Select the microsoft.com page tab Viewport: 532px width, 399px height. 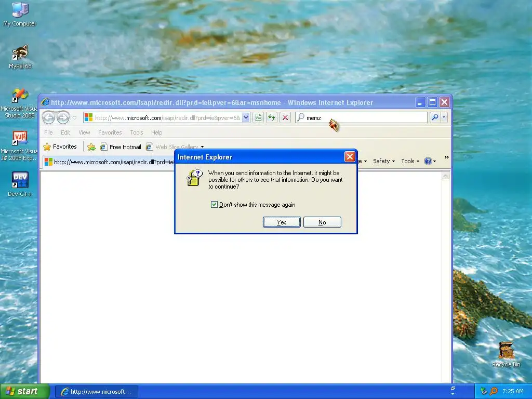click(x=109, y=162)
